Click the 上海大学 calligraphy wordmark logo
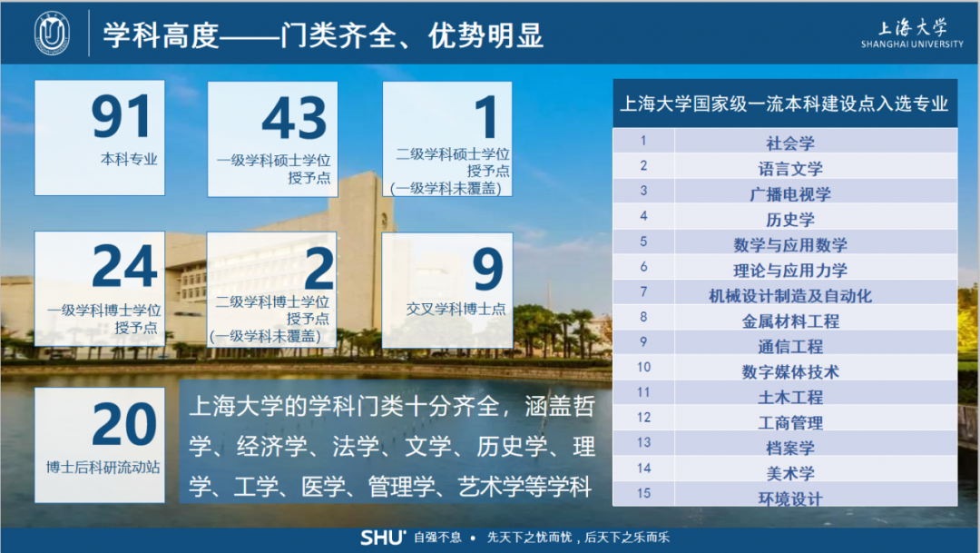Viewport: 980px width, 553px height. pyautogui.click(x=912, y=27)
